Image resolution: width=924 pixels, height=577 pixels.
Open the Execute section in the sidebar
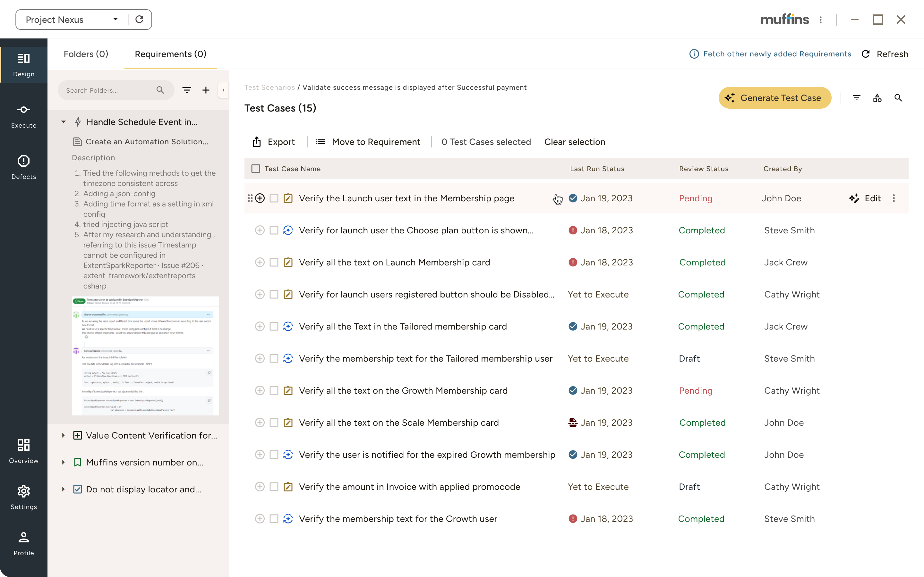[x=24, y=116]
